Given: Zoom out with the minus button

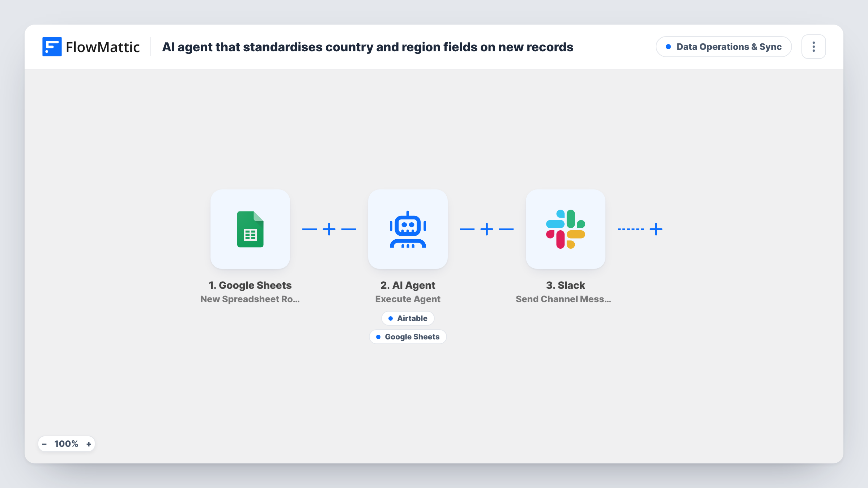Looking at the screenshot, I should click(x=44, y=444).
